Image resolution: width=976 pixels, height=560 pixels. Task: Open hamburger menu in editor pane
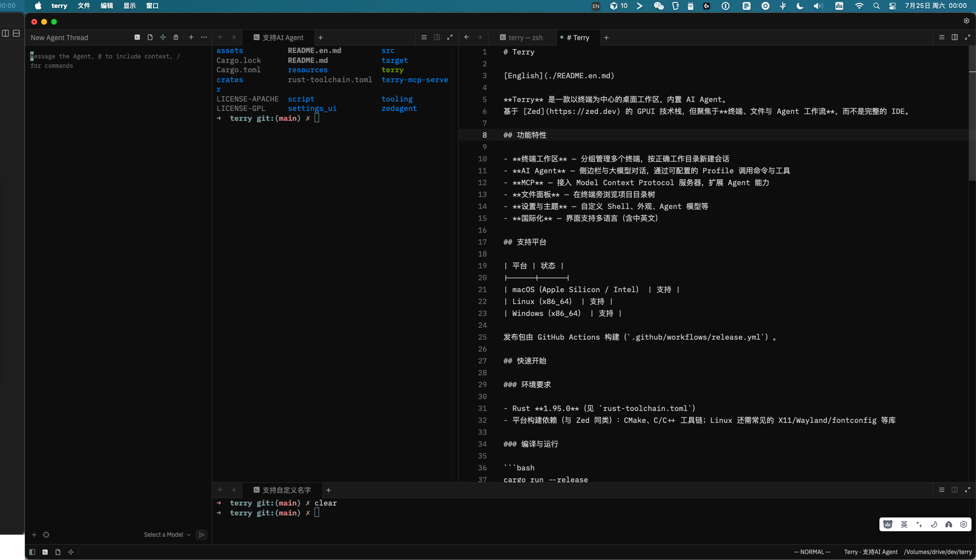click(942, 37)
